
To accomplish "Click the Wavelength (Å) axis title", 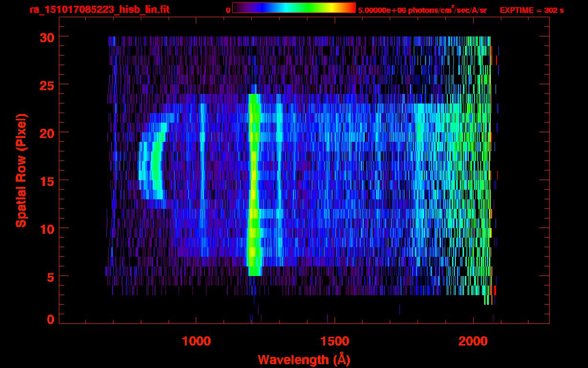I will coord(305,359).
